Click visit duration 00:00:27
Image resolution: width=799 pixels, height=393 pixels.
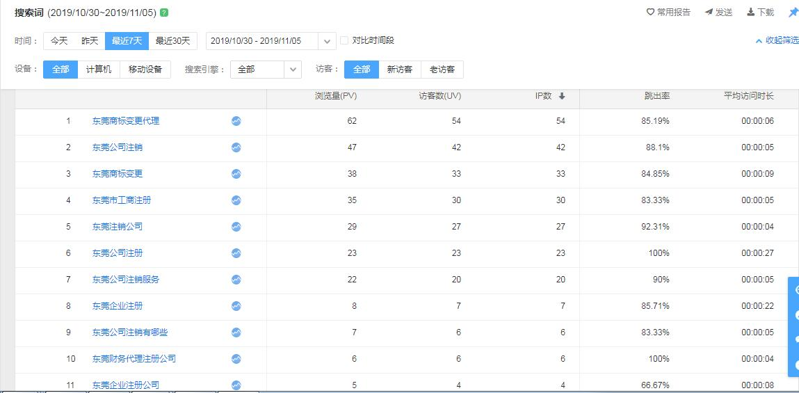click(x=758, y=253)
